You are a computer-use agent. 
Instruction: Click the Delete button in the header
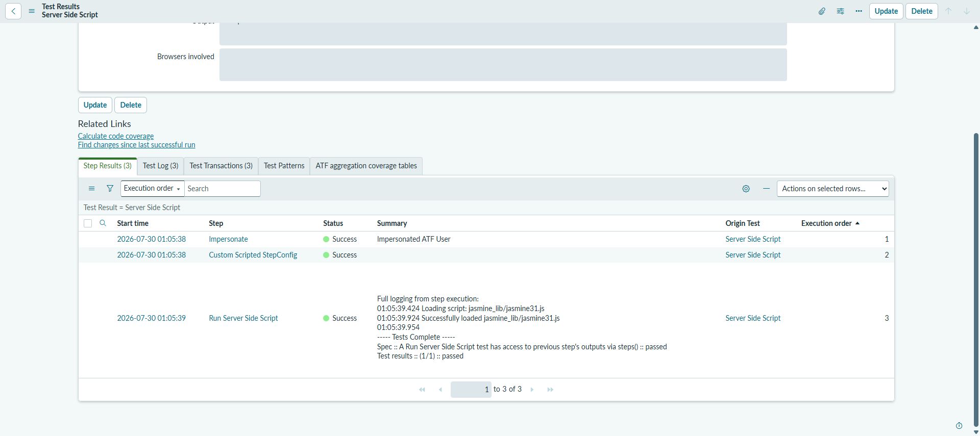point(922,11)
